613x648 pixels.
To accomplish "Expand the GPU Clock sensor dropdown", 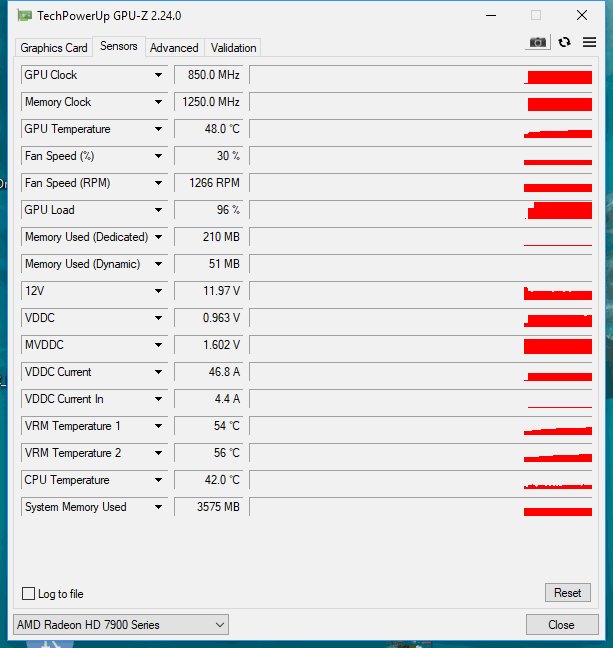I will (158, 75).
